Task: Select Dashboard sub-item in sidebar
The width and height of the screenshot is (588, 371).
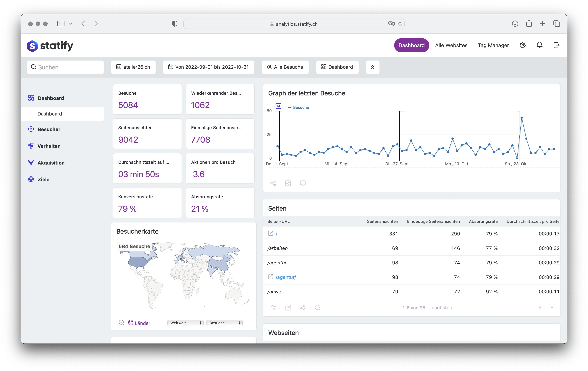Action: tap(62, 114)
